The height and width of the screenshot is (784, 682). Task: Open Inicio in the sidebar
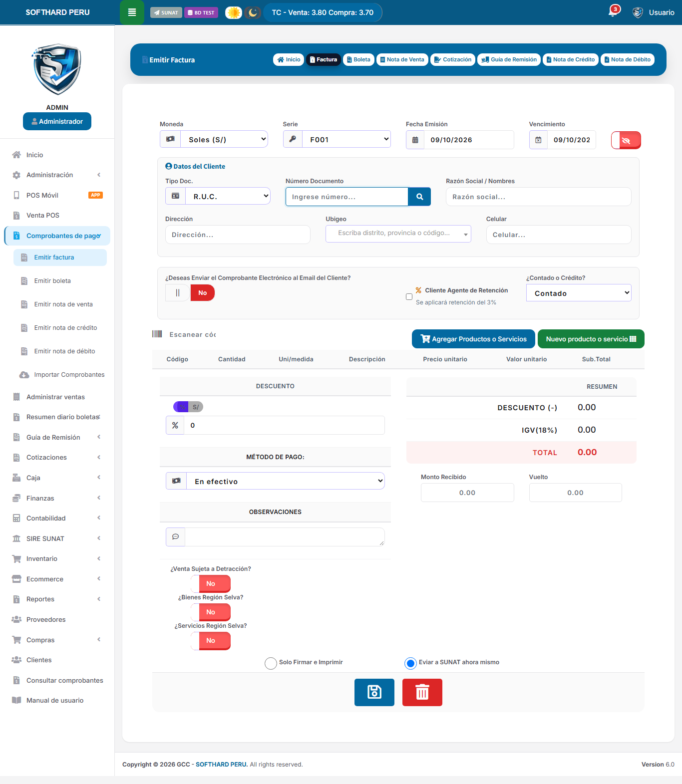click(x=57, y=155)
